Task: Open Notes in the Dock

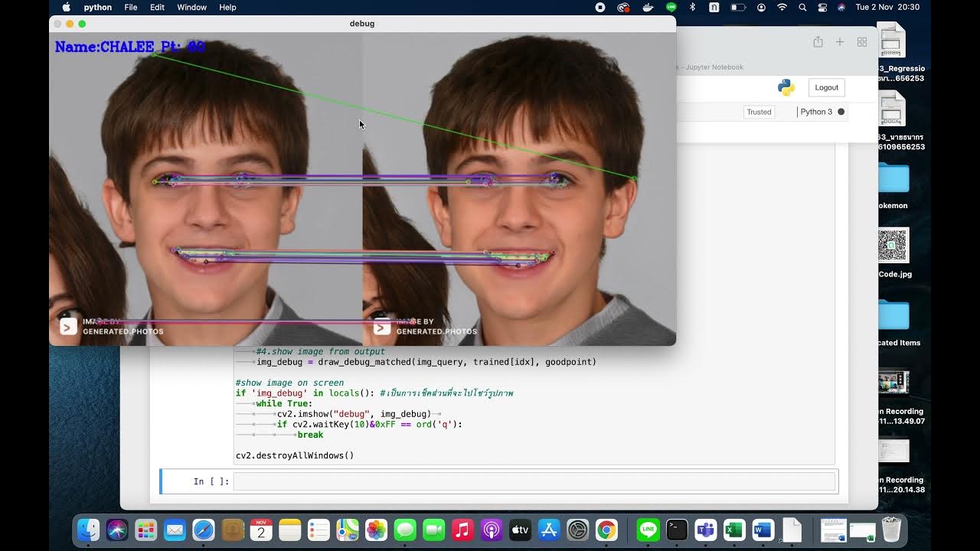Action: 289,530
